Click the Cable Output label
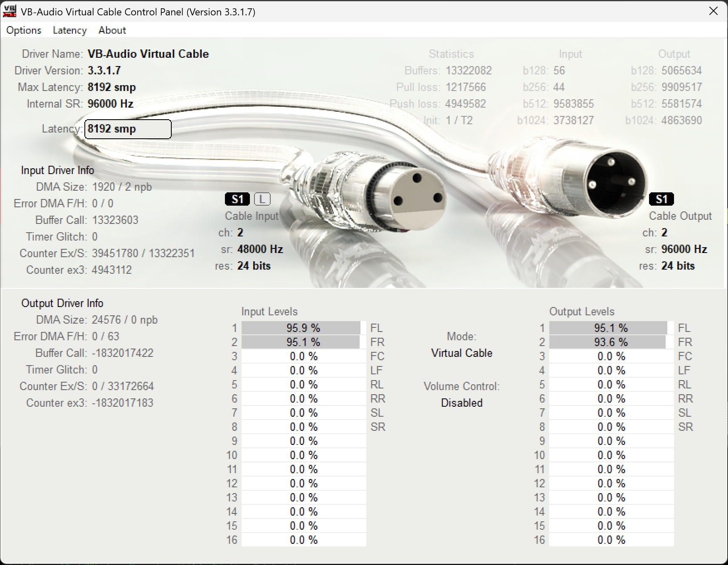 pos(681,216)
